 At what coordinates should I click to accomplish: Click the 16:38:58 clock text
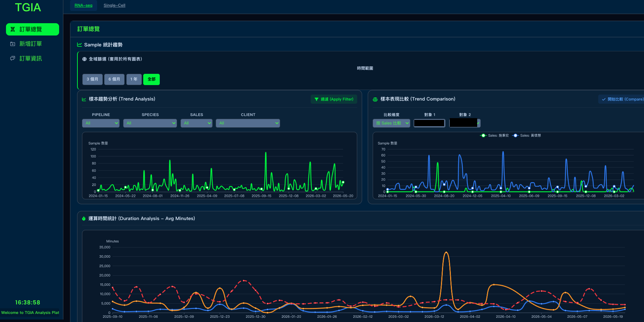coord(28,303)
